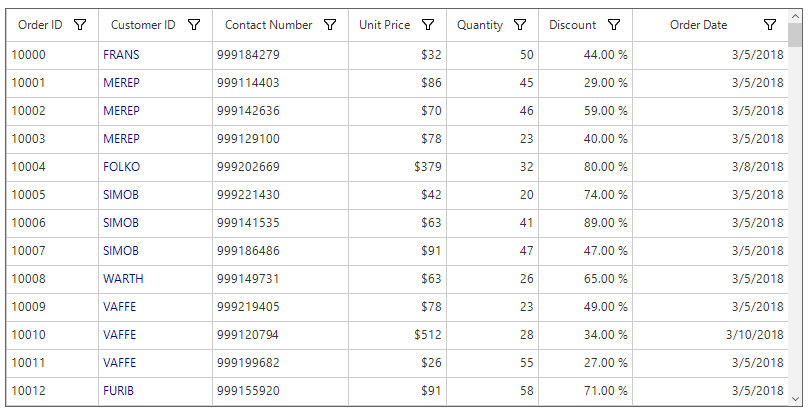
Task: Select the 3/8/2018 order date cell
Action: (x=710, y=167)
